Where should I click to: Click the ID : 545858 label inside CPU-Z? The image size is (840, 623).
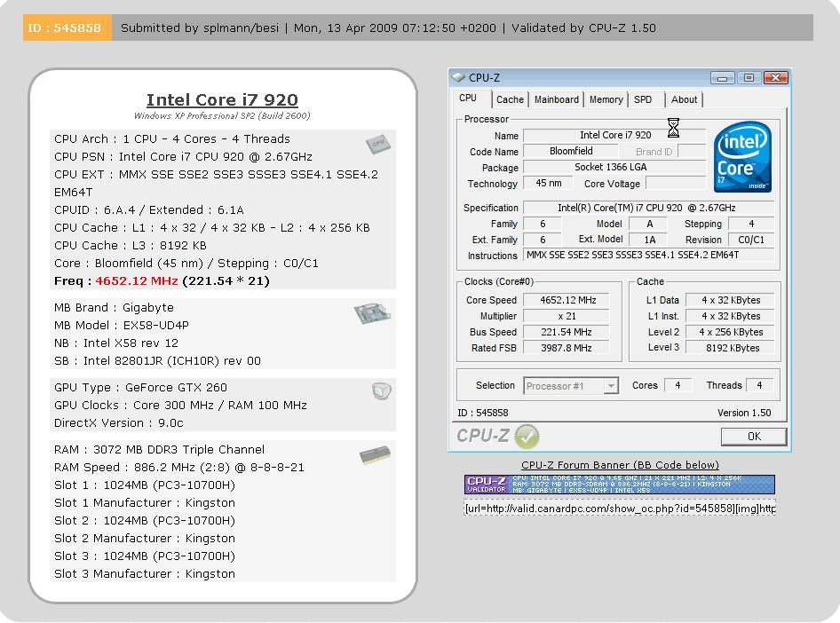click(x=483, y=413)
